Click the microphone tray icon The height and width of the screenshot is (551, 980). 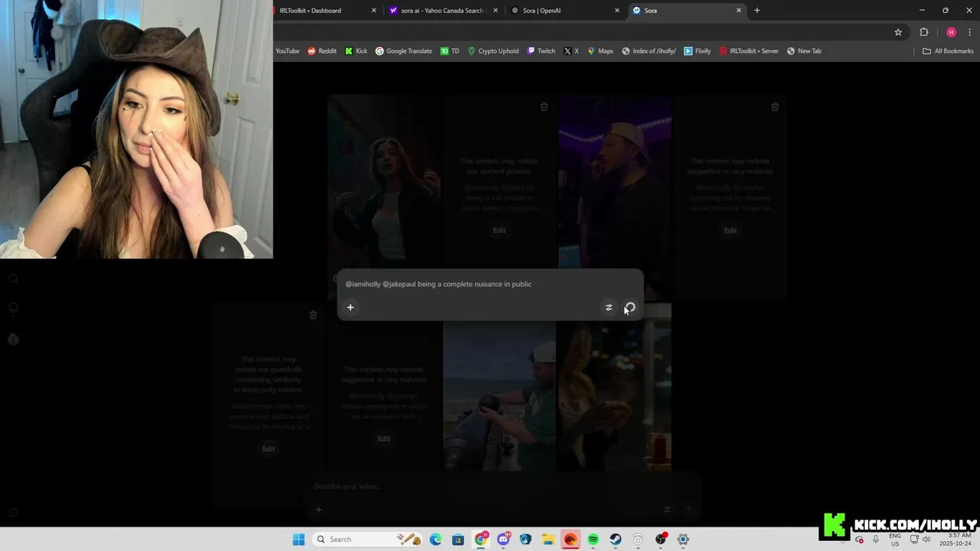coord(876,540)
